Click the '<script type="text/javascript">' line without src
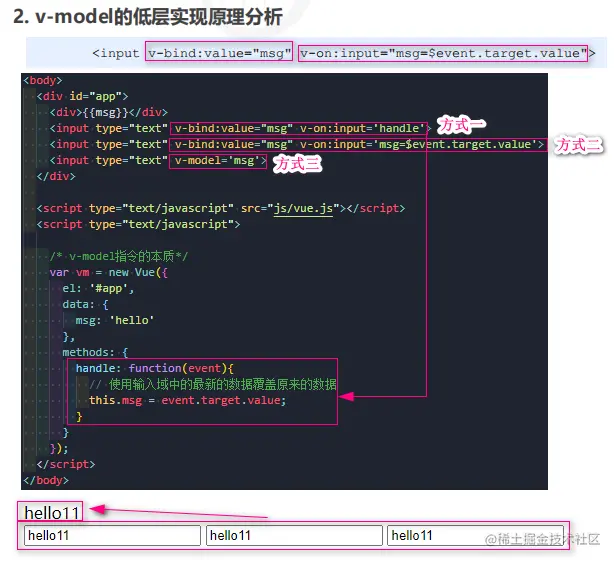Screen dimensions: 616x562 (x=138, y=224)
